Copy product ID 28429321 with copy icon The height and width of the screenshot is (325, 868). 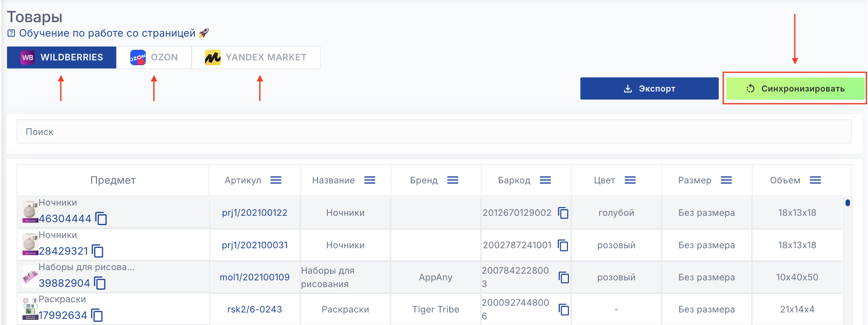tap(98, 251)
